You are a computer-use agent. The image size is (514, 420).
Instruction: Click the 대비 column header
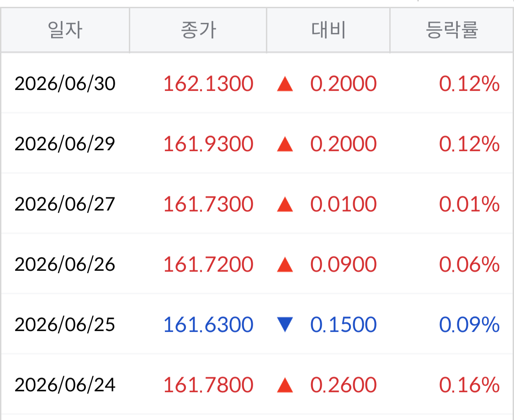[328, 30]
